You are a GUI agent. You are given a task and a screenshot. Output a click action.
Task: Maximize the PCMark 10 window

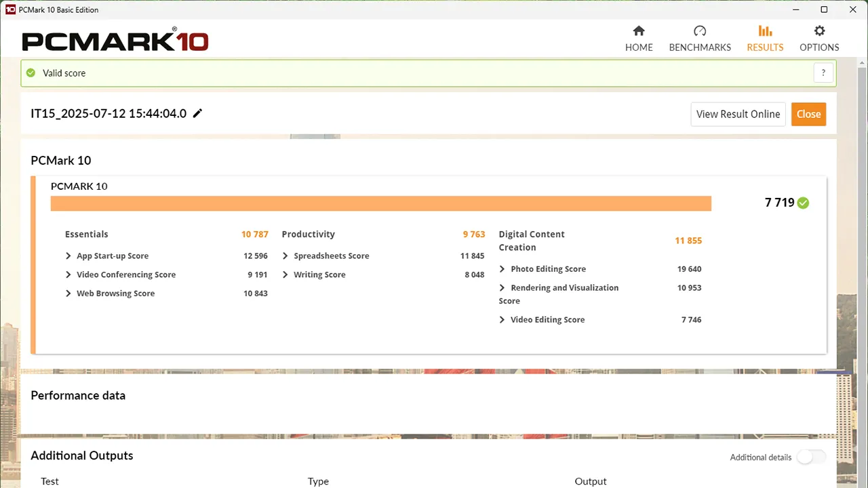pos(824,9)
